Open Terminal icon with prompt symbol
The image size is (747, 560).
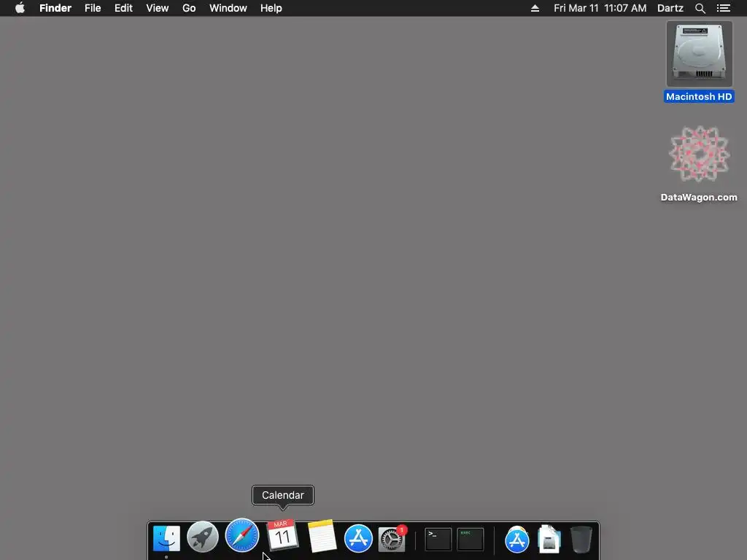(x=438, y=539)
